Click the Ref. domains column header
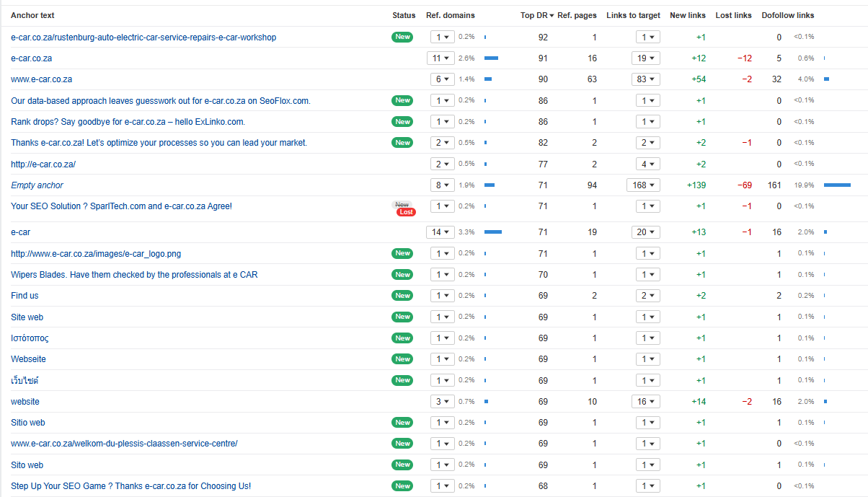 click(x=450, y=15)
